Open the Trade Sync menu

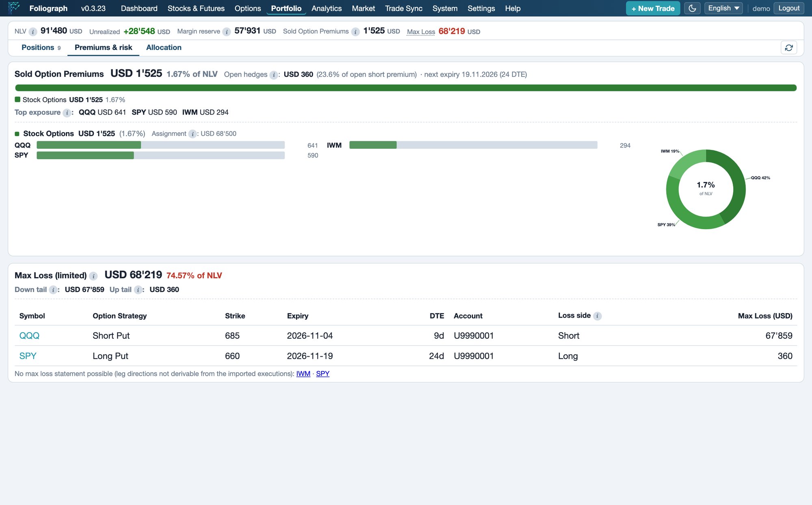click(404, 8)
